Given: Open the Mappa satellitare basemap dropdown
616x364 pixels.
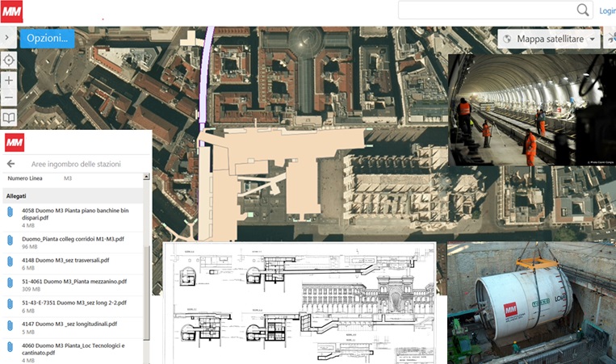Looking at the screenshot, I should tap(550, 39).
